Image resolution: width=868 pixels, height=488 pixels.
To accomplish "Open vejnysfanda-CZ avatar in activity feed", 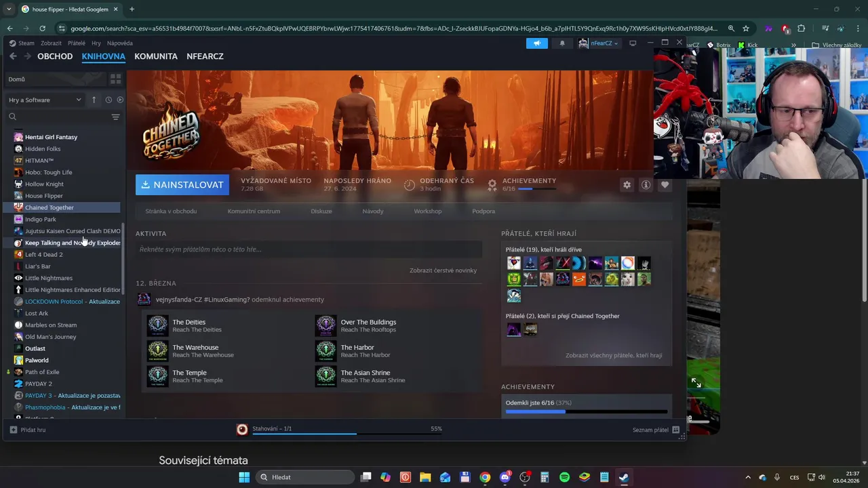I will coord(144,299).
